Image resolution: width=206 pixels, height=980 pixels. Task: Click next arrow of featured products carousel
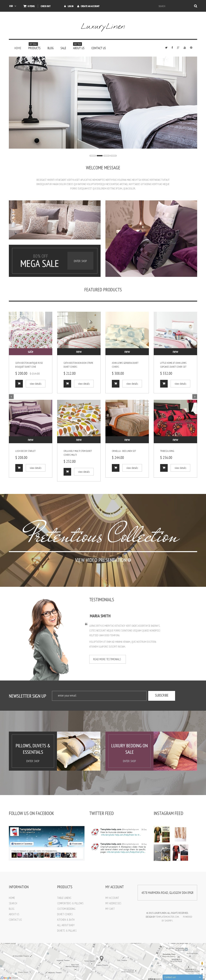coord(195,396)
